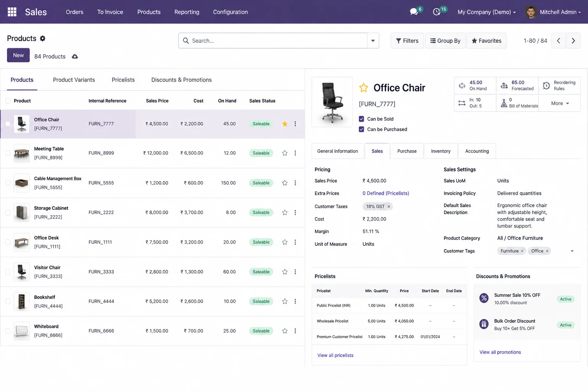Open the activities clock icon
The image size is (588, 392).
coord(436,12)
